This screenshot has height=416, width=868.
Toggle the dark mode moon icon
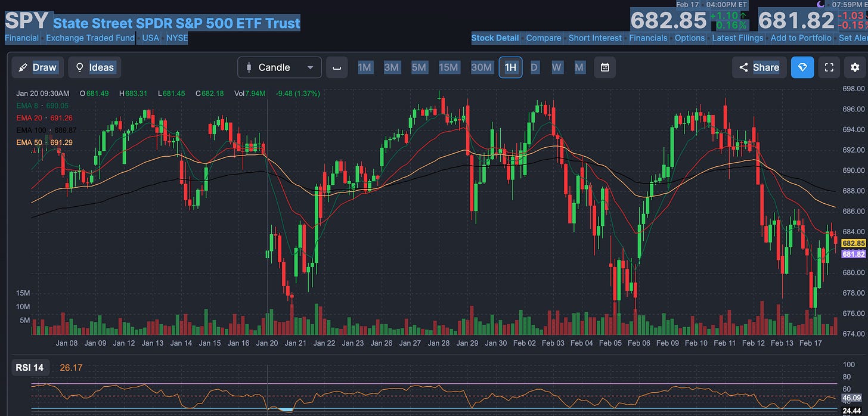click(821, 4)
